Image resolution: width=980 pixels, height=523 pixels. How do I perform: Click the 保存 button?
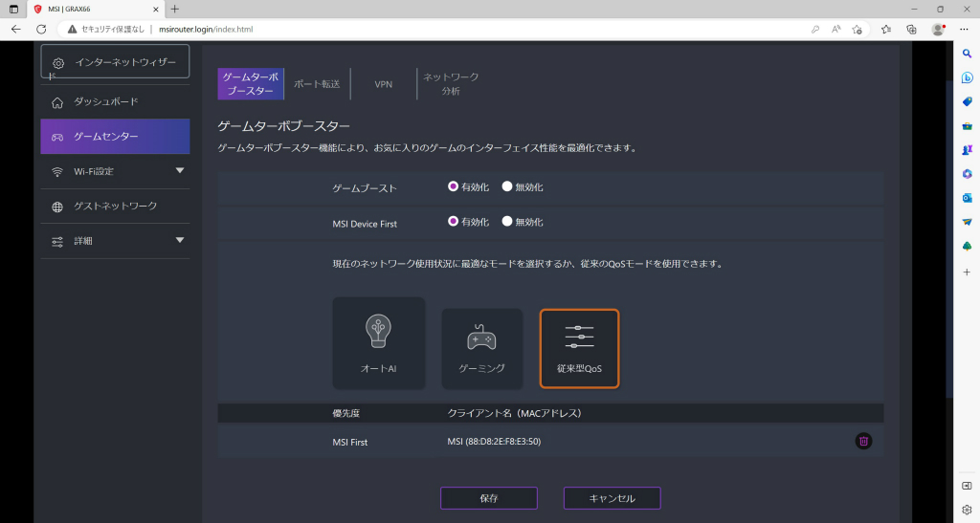(489, 498)
